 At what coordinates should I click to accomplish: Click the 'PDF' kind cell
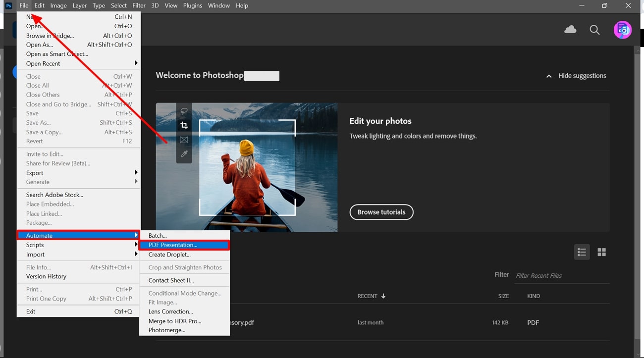click(x=533, y=322)
